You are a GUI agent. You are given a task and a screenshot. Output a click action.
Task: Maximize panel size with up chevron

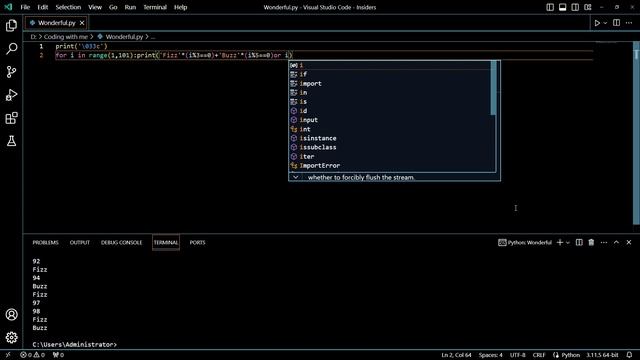(616, 242)
